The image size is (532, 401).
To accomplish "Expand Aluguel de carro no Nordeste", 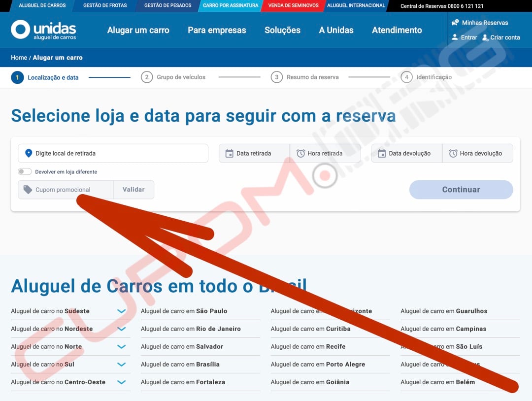I will click(122, 329).
